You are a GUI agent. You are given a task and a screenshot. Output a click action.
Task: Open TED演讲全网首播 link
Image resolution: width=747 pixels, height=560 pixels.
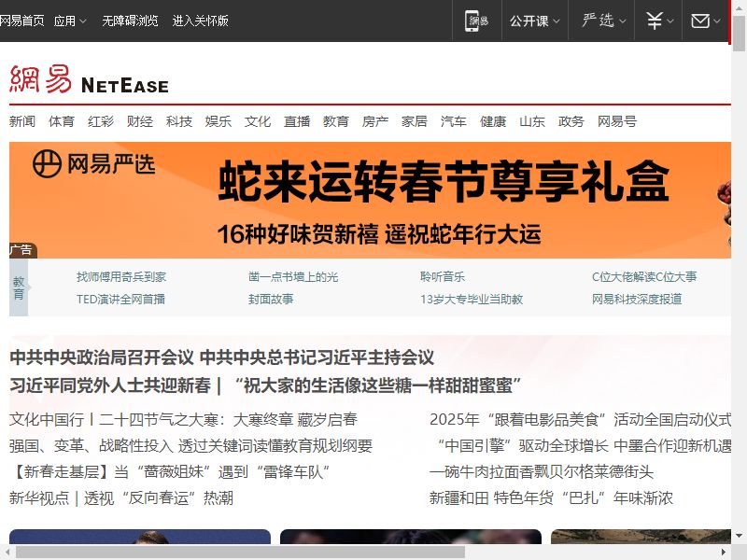(x=120, y=299)
